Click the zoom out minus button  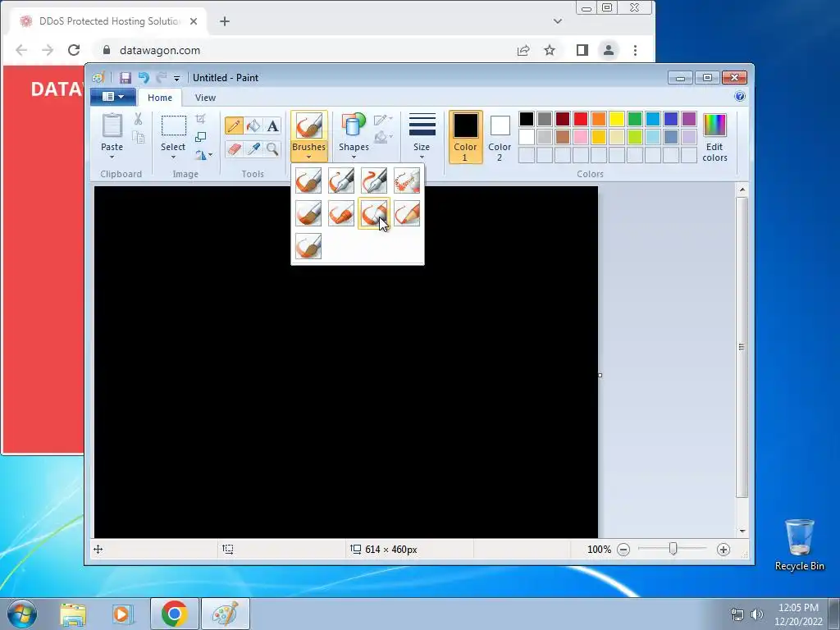[x=623, y=549]
